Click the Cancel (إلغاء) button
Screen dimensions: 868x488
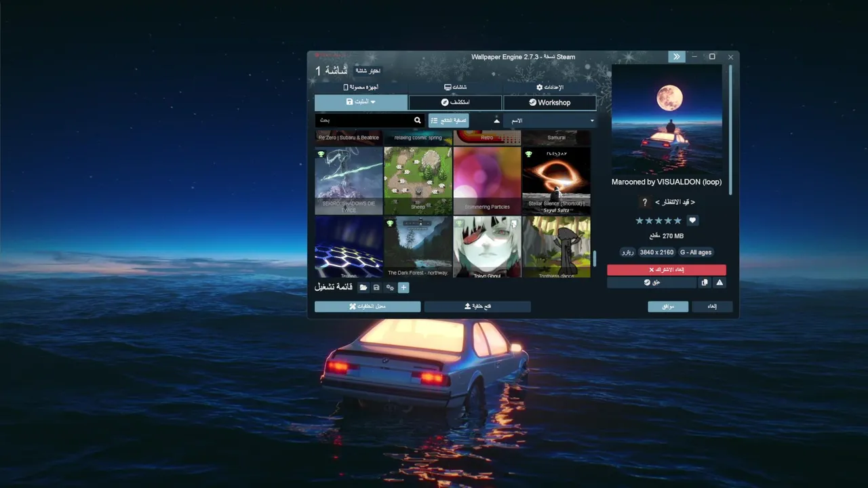[712, 306]
